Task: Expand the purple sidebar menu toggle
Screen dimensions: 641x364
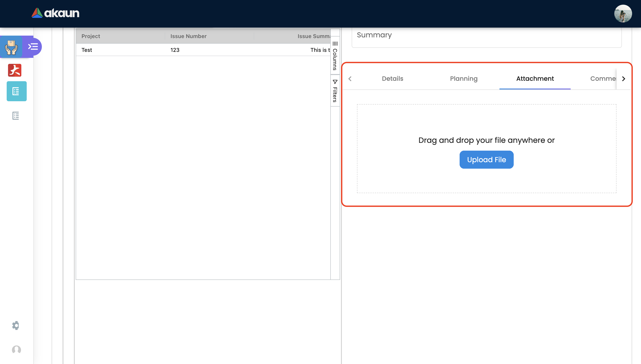Action: tap(33, 47)
